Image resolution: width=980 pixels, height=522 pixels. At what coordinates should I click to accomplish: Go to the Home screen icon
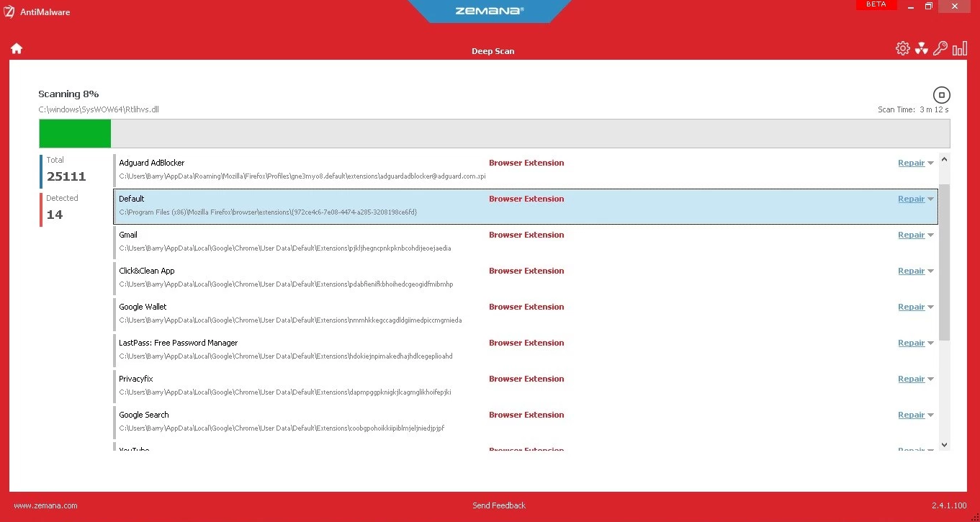[x=16, y=48]
